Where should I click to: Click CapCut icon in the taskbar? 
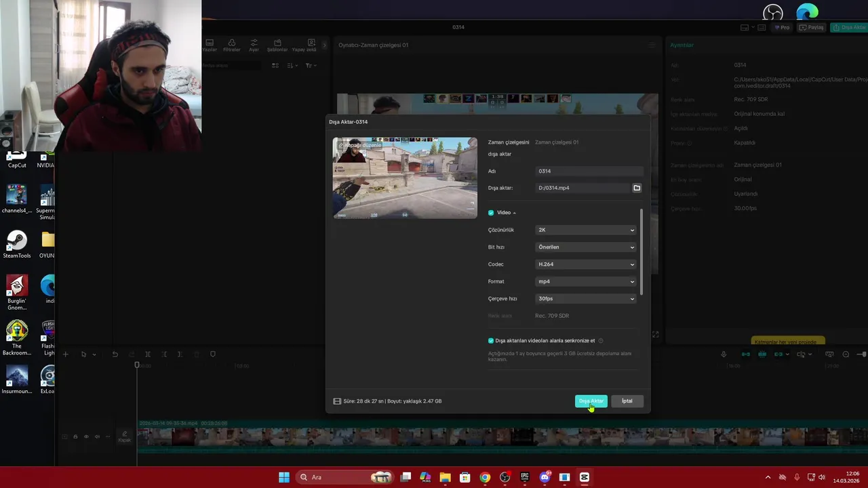[585, 477]
